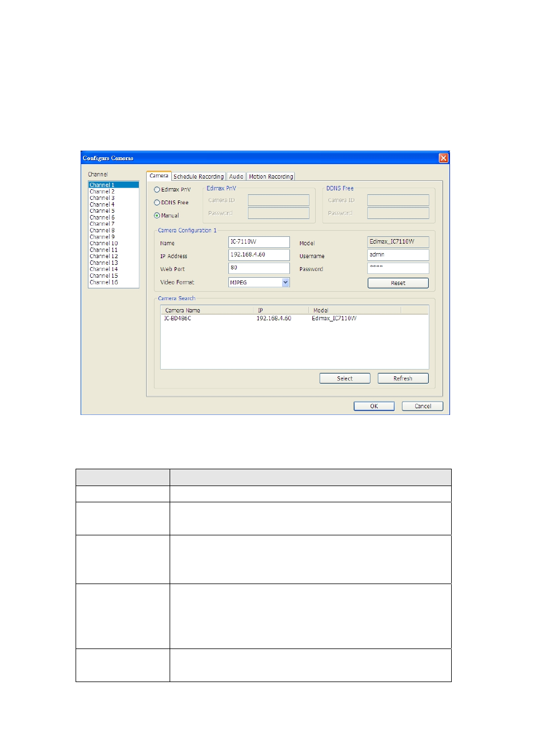Switch to the Camera tab
Screen dimensions: 534x756
pos(158,176)
